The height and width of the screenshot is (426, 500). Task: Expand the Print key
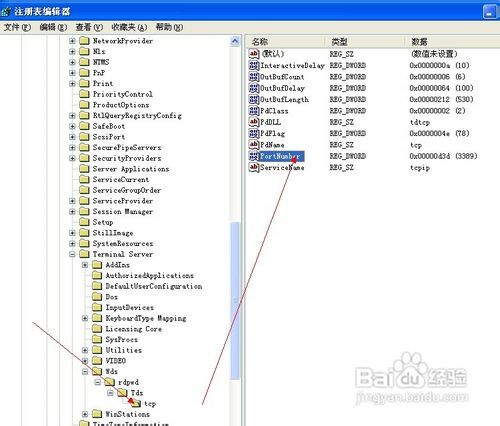[72, 84]
